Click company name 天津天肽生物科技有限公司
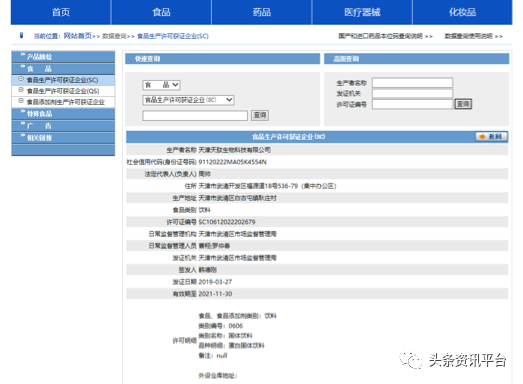Viewport: 523px width, 384px height. click(234, 150)
